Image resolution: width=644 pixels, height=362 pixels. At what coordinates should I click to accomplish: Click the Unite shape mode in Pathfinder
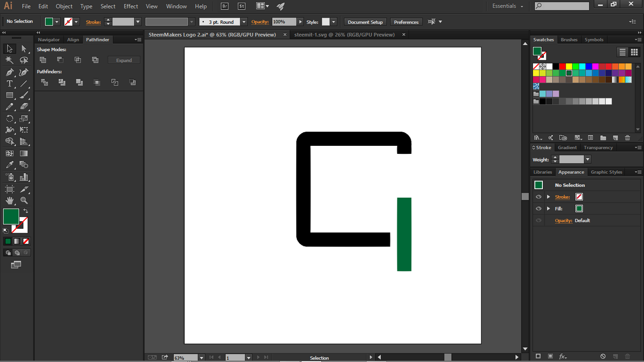pyautogui.click(x=43, y=60)
